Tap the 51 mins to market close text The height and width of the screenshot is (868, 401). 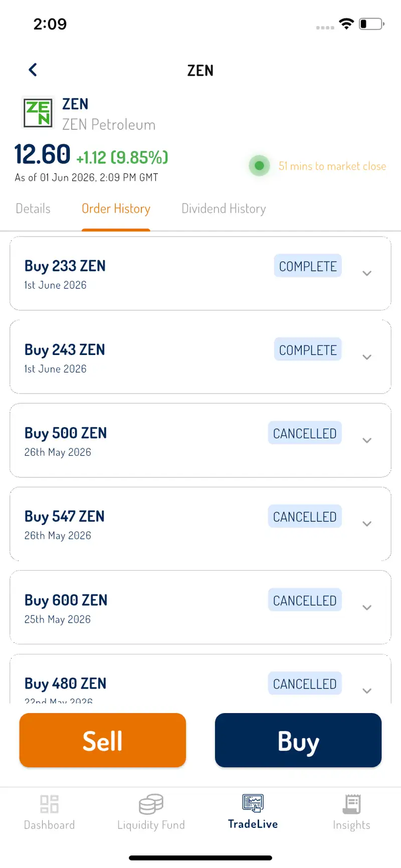tap(332, 166)
